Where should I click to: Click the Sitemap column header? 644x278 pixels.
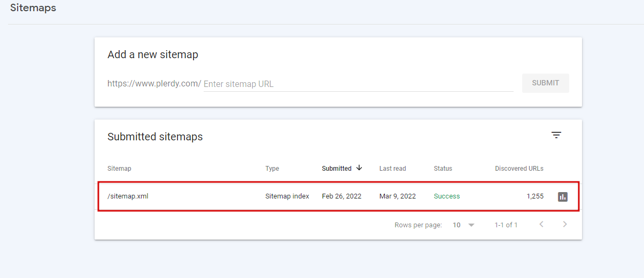[x=119, y=169]
